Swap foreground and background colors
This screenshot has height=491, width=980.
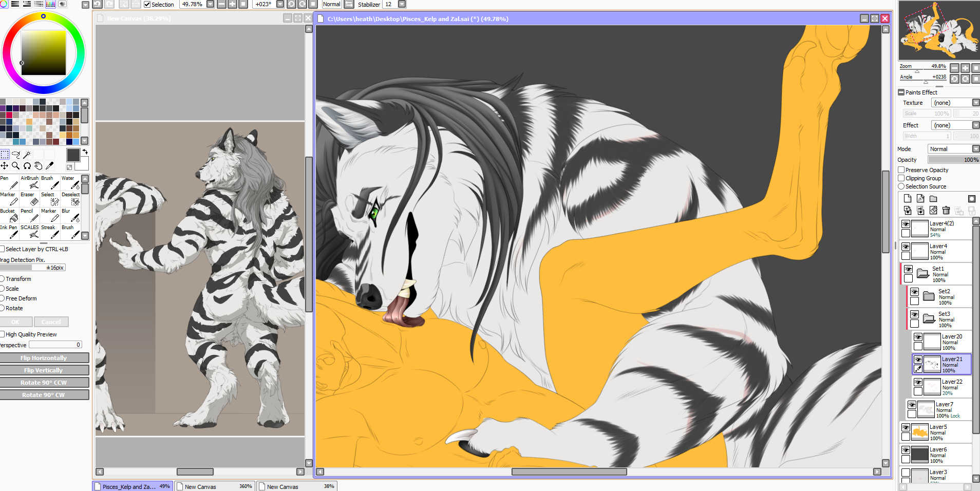coord(85,152)
